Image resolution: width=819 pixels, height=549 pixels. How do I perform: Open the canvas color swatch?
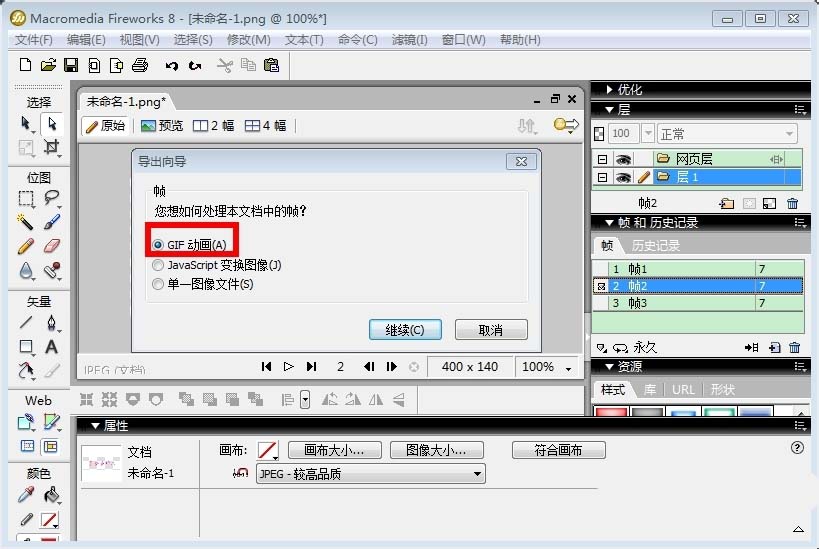pos(267,450)
